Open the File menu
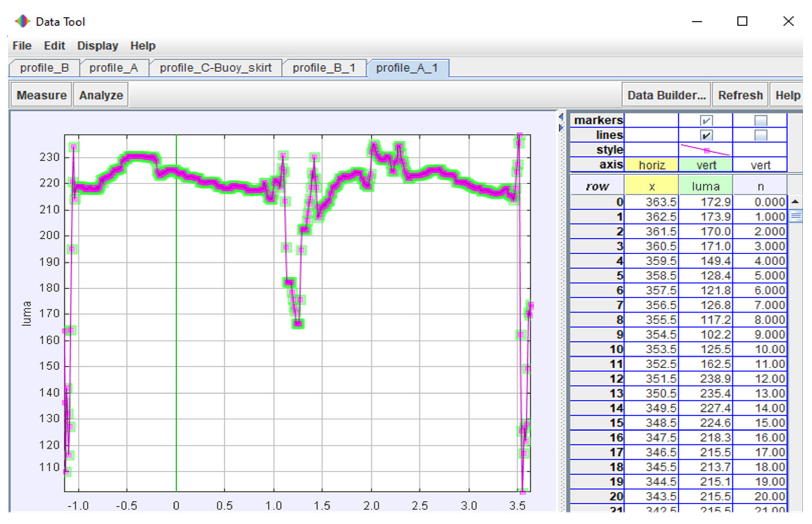Viewport: 812px width, 524px height. point(22,46)
